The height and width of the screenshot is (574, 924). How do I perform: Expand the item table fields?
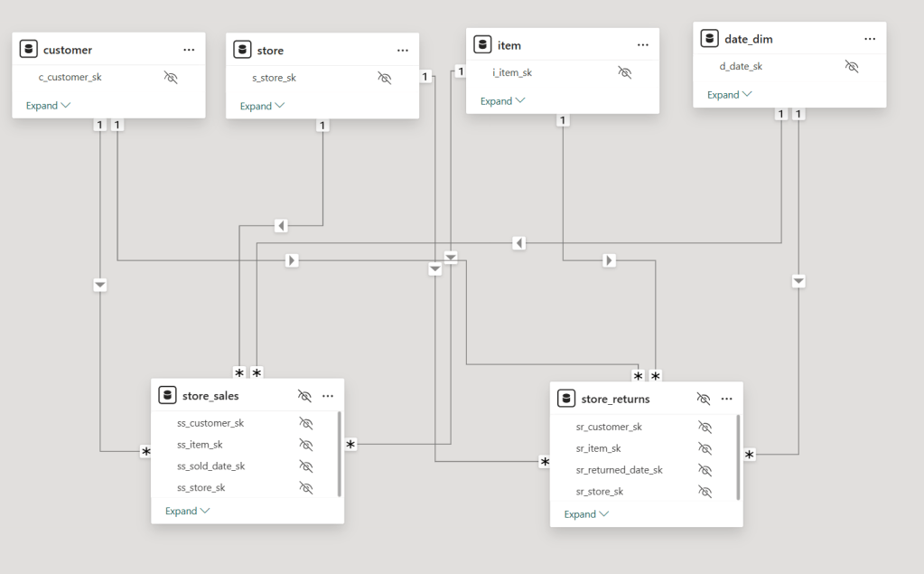pos(502,101)
